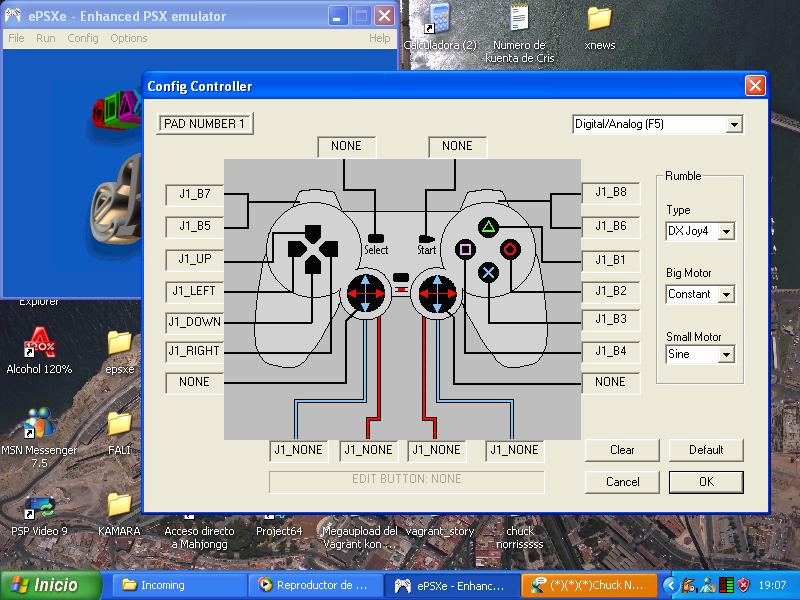Open Project64 desktop shortcut
This screenshot has width=800, height=600.
[x=279, y=524]
